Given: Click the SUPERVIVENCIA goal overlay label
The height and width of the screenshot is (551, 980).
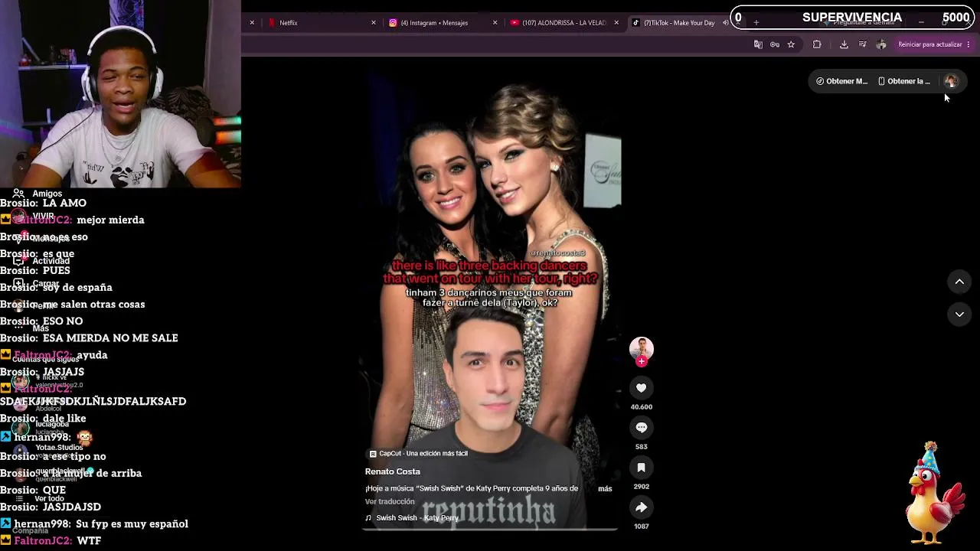Looking at the screenshot, I should click(x=852, y=18).
